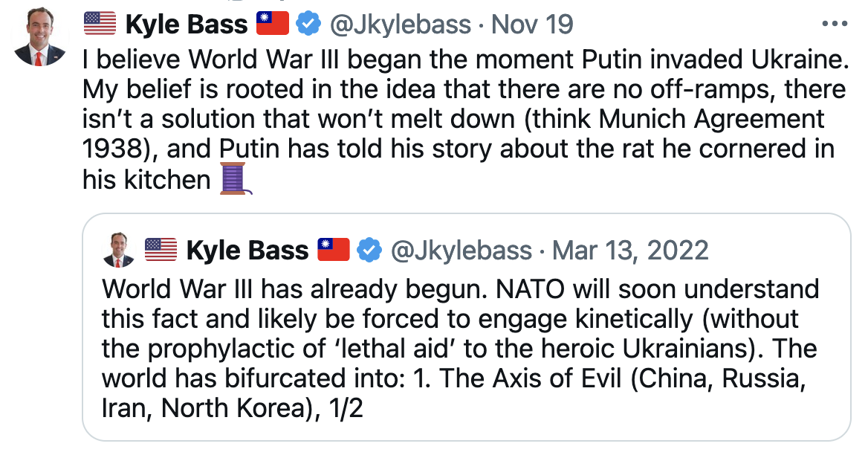This screenshot has width=868, height=455.
Task: Click the US flag emoji before main author name
Action: point(100,25)
